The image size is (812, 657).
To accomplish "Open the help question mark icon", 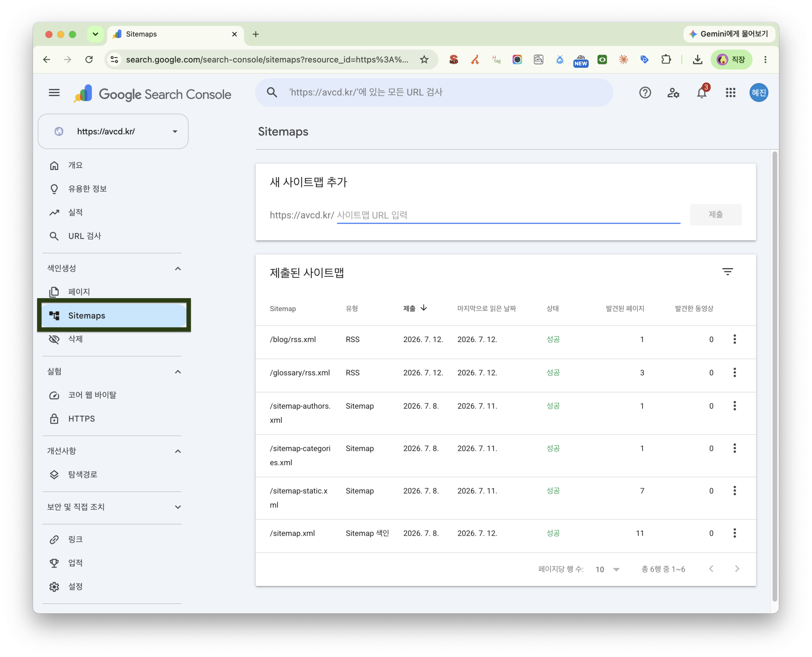I will [x=645, y=93].
